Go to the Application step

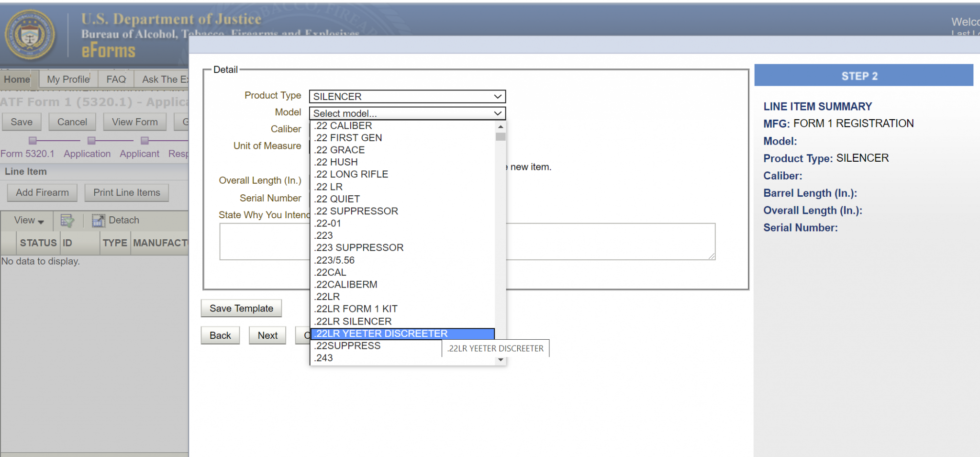tap(87, 154)
